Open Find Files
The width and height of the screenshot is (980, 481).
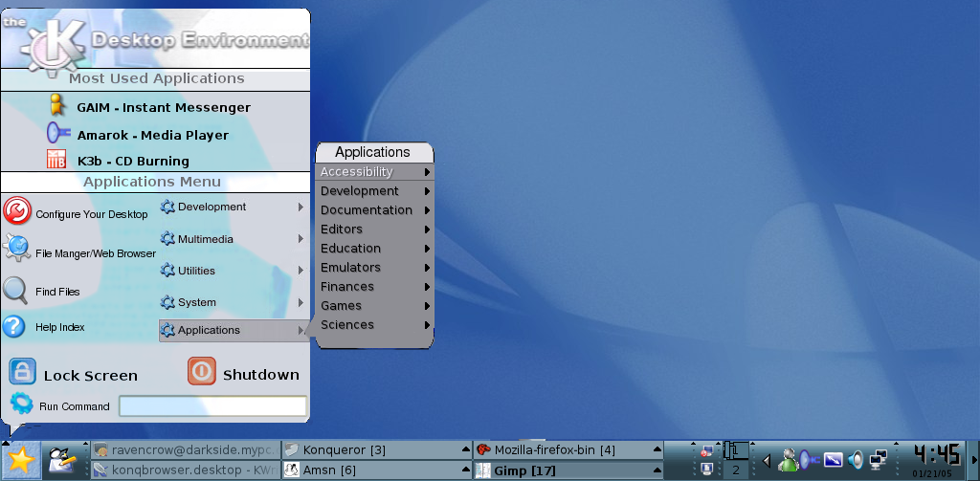[41, 291]
